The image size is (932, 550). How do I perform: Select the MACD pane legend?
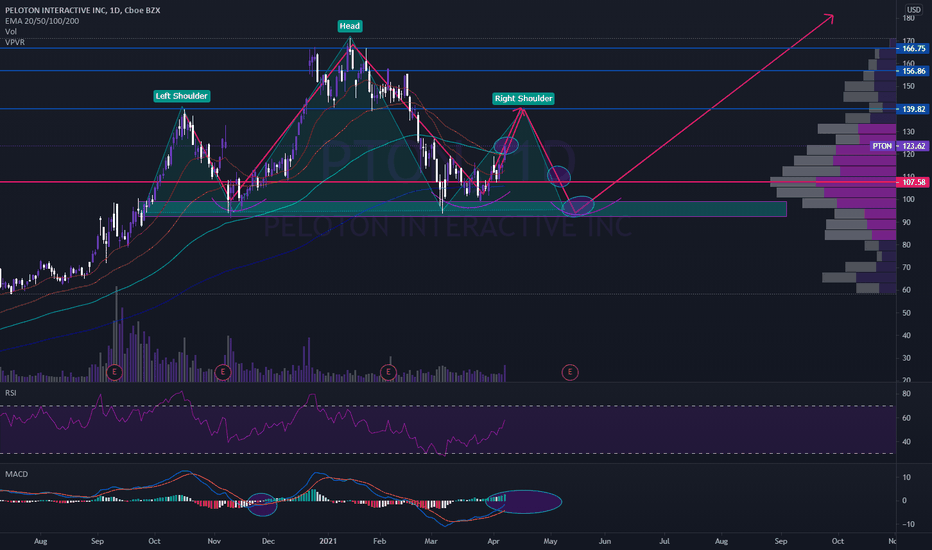[x=17, y=474]
